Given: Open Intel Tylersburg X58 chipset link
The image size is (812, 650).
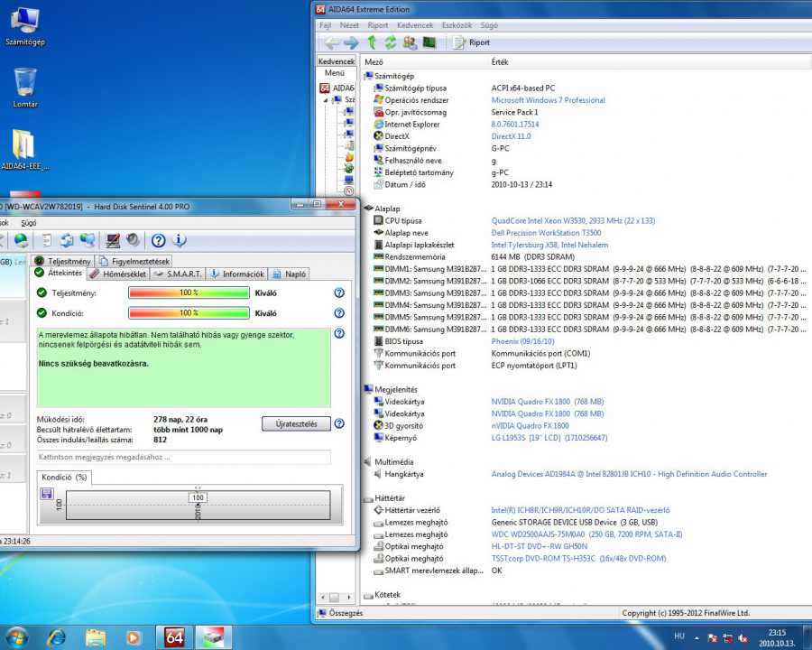Looking at the screenshot, I should pos(549,245).
